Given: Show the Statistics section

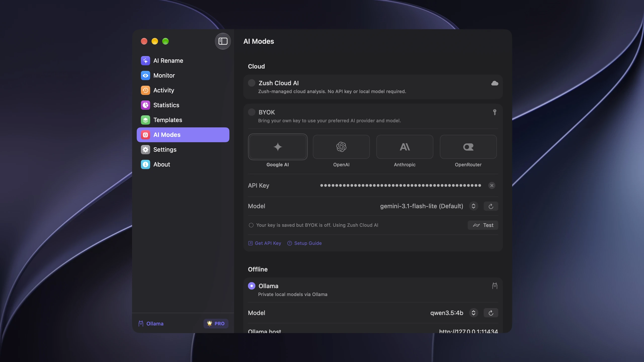Looking at the screenshot, I should click(x=183, y=105).
